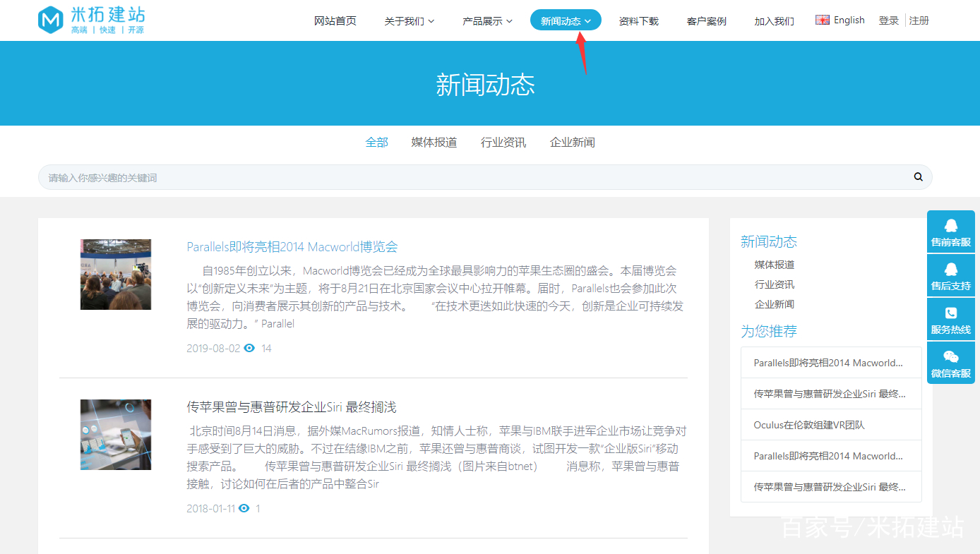Open the 客户案例 navigation item

coord(706,21)
